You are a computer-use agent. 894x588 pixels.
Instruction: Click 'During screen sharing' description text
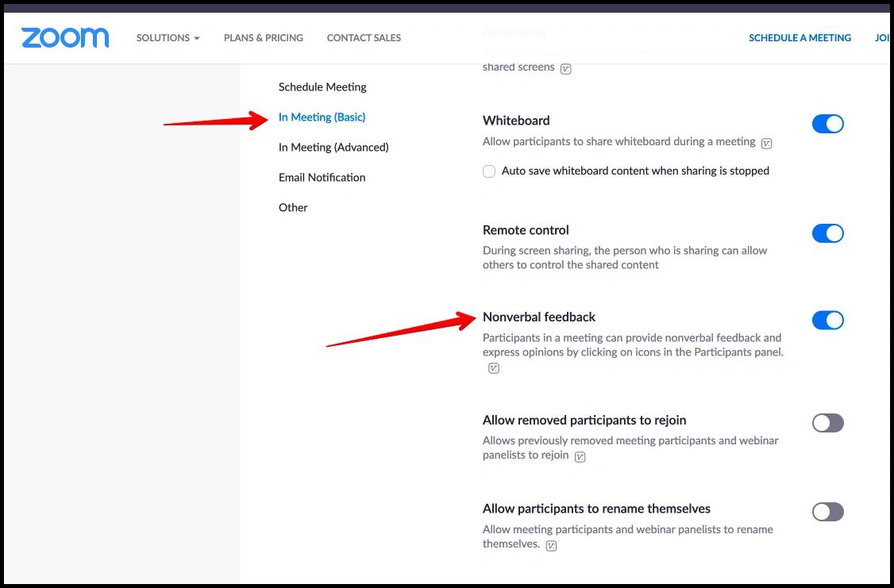[625, 258]
